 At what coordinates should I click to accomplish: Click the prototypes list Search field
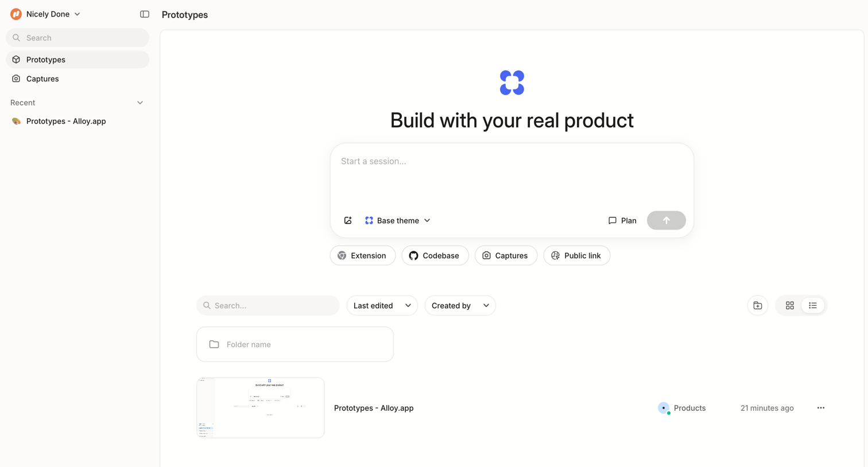[268, 306]
